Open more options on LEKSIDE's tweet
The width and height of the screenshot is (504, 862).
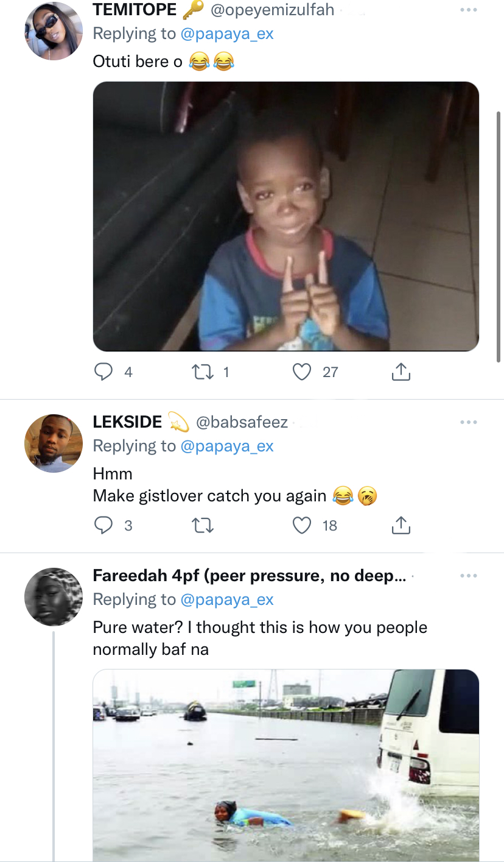pos(469,422)
